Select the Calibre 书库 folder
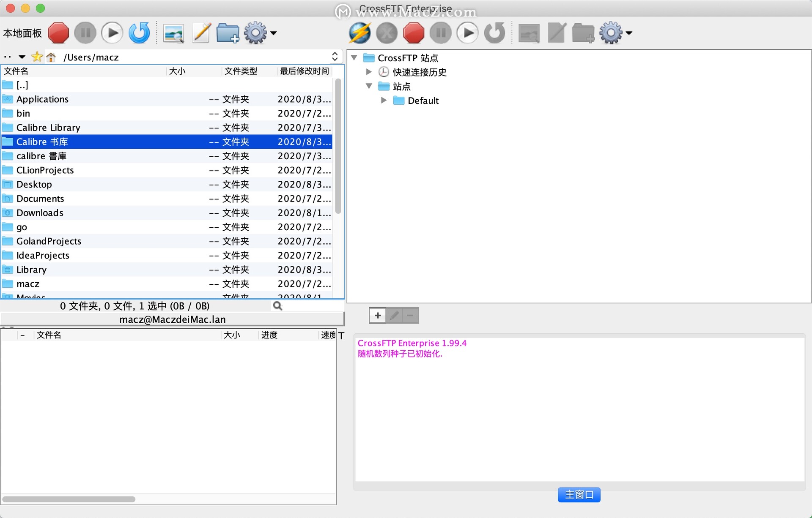Image resolution: width=812 pixels, height=518 pixels. click(167, 142)
